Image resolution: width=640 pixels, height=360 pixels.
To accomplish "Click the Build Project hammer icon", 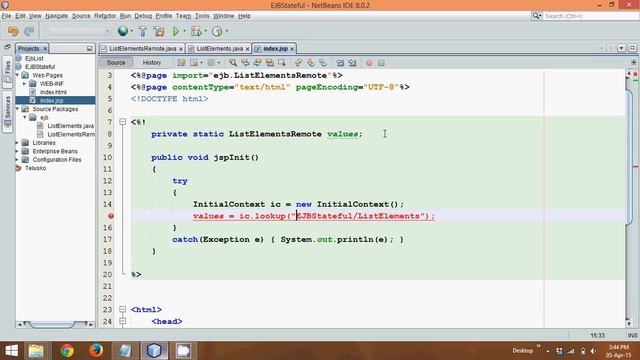I will pos(142,31).
